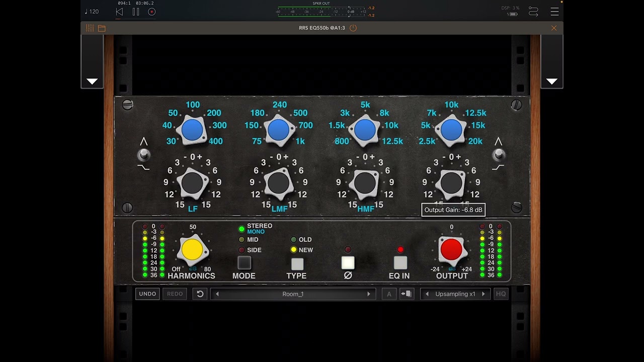This screenshot has width=644, height=362.
Task: Click the reset circular arrow icon
Action: (200, 294)
